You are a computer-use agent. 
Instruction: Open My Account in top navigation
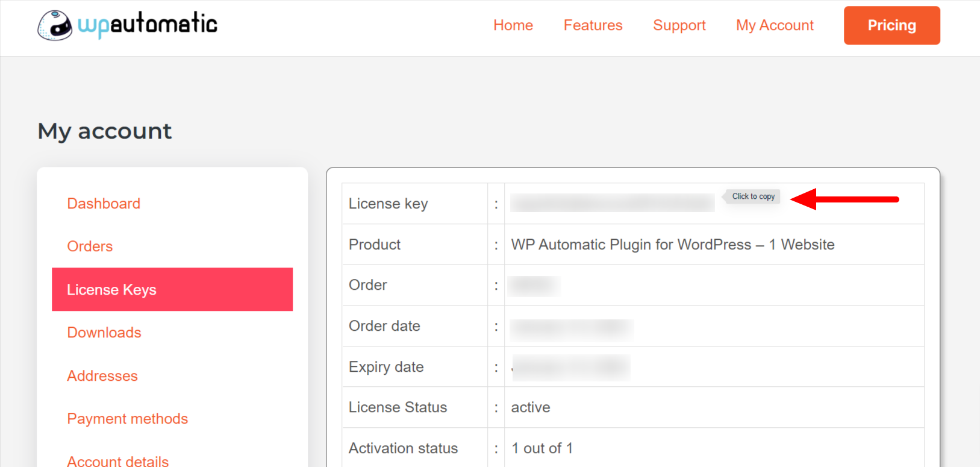tap(775, 25)
